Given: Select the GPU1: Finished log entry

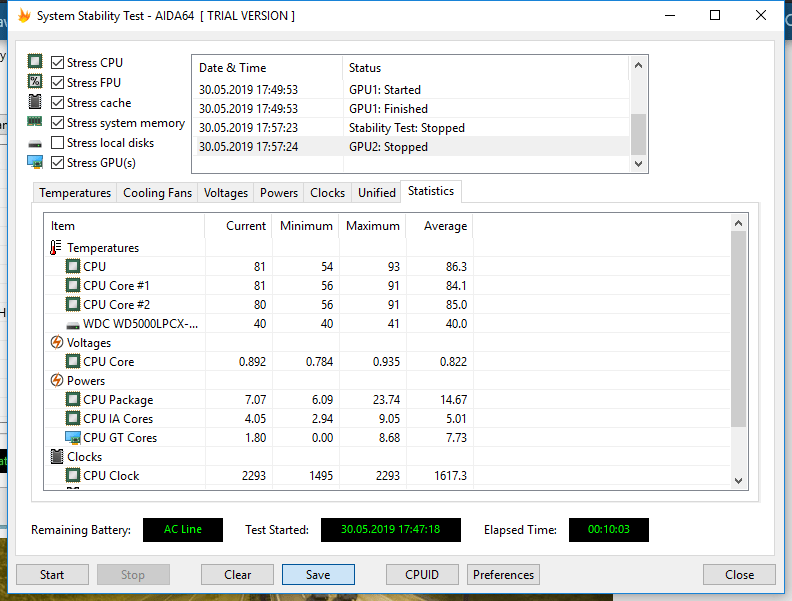Looking at the screenshot, I should [x=412, y=109].
